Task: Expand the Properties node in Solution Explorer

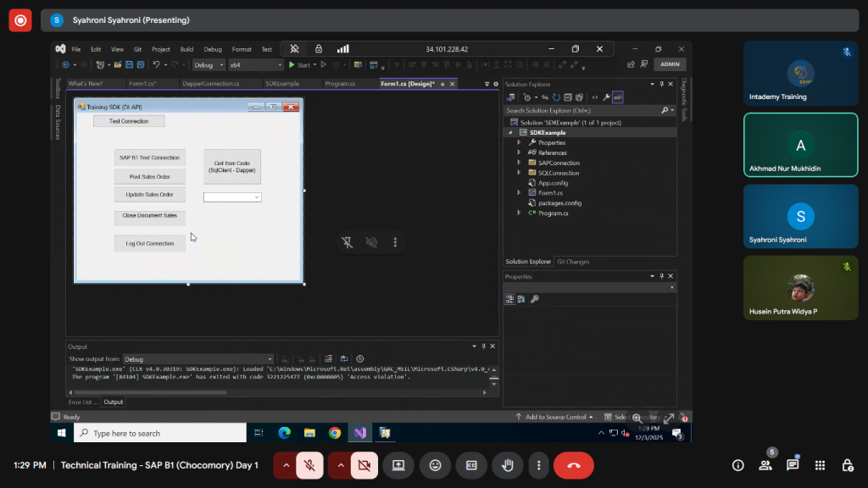Action: pos(520,142)
